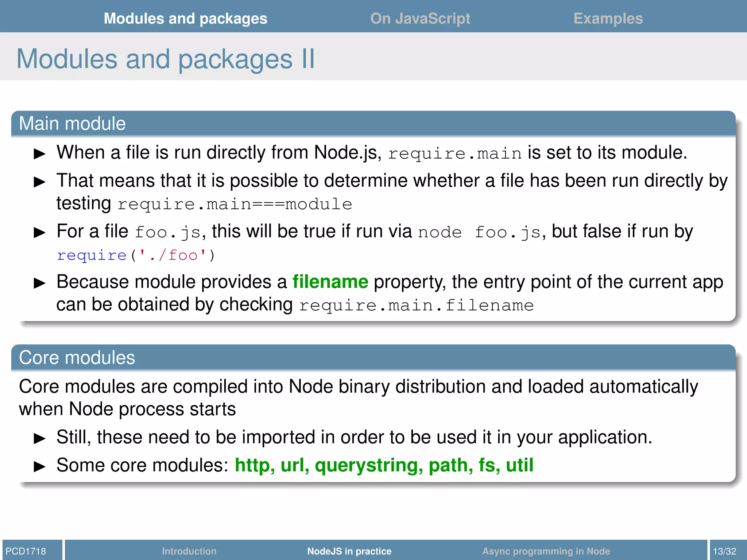Click the 'Core modules are compiled' paragraph

359,398
